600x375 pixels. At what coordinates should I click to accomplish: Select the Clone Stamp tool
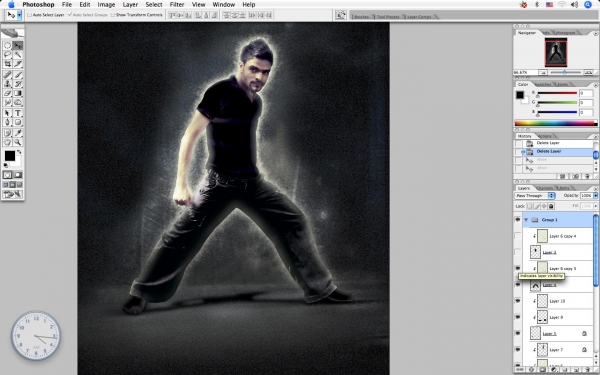point(7,84)
